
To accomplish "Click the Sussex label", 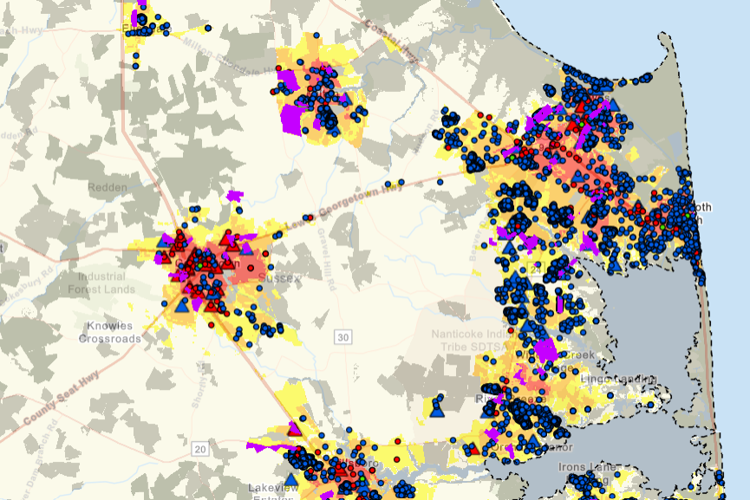I will 279,278.
